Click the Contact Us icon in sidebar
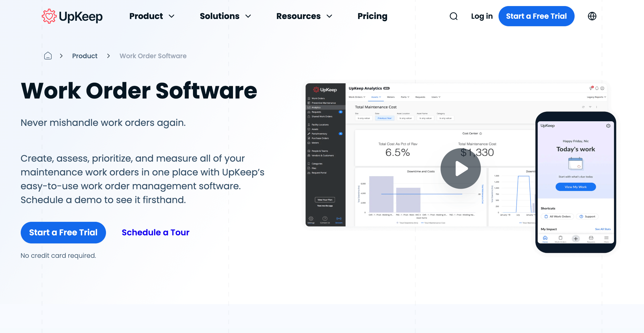The height and width of the screenshot is (333, 644). coord(325,219)
